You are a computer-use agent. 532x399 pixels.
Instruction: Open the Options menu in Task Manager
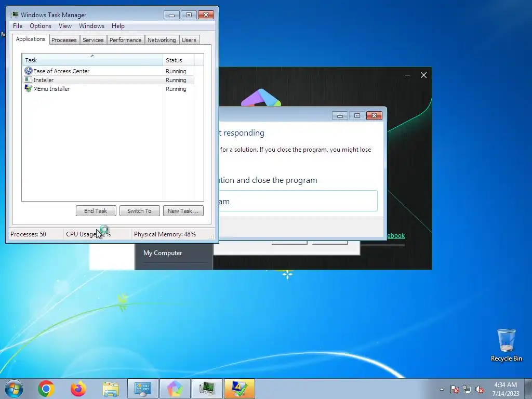[x=41, y=26]
